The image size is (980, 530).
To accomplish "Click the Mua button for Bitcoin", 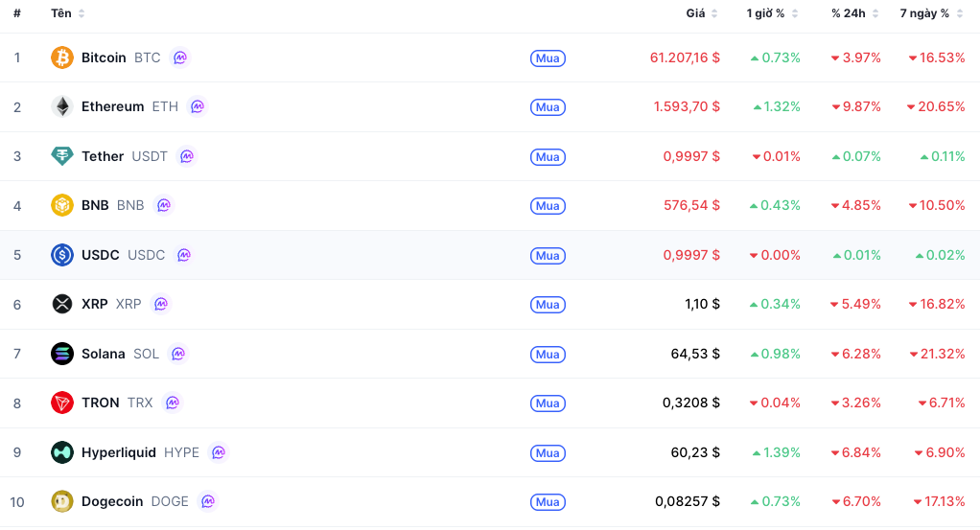I will (548, 58).
